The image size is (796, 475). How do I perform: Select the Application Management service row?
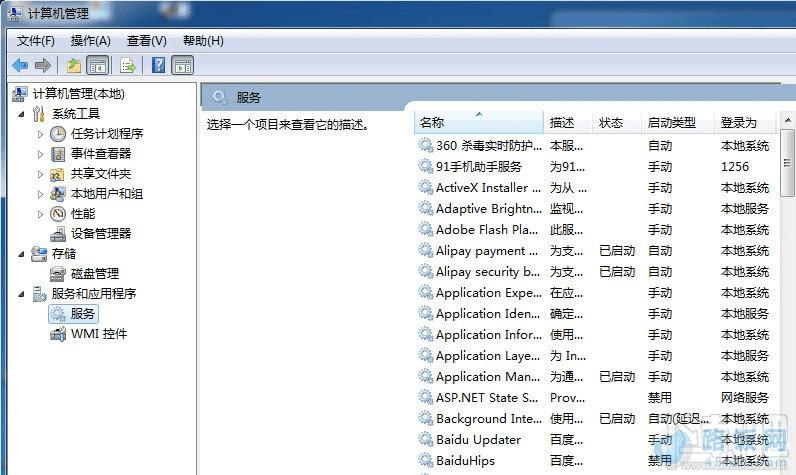coord(595,377)
